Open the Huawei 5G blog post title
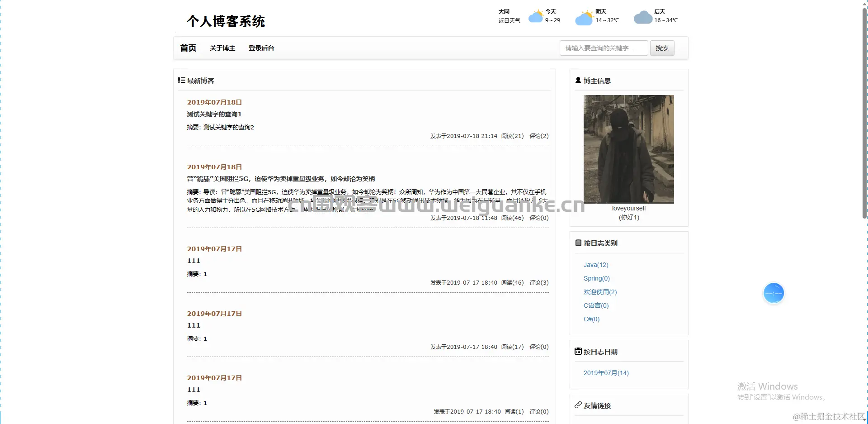The height and width of the screenshot is (424, 868). 281,179
